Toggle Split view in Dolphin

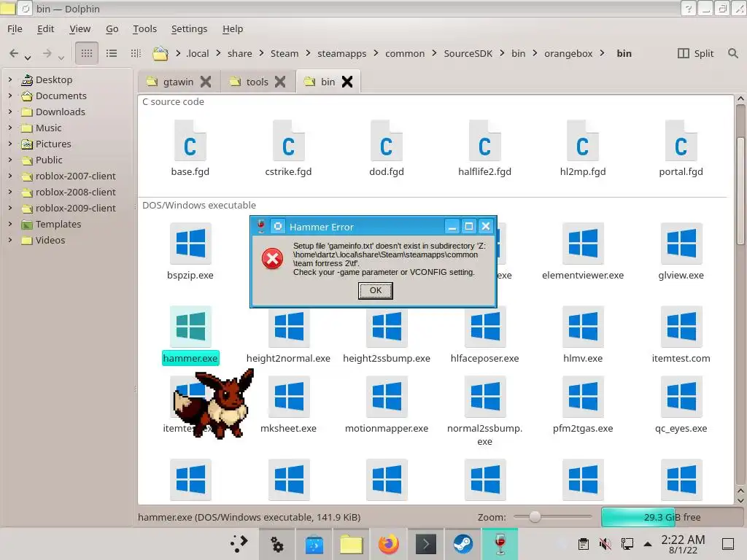click(695, 53)
